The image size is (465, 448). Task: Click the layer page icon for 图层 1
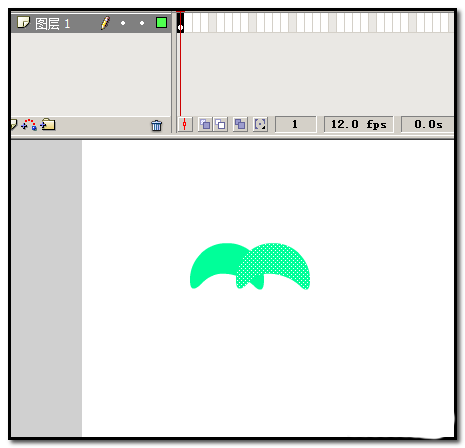click(23, 23)
